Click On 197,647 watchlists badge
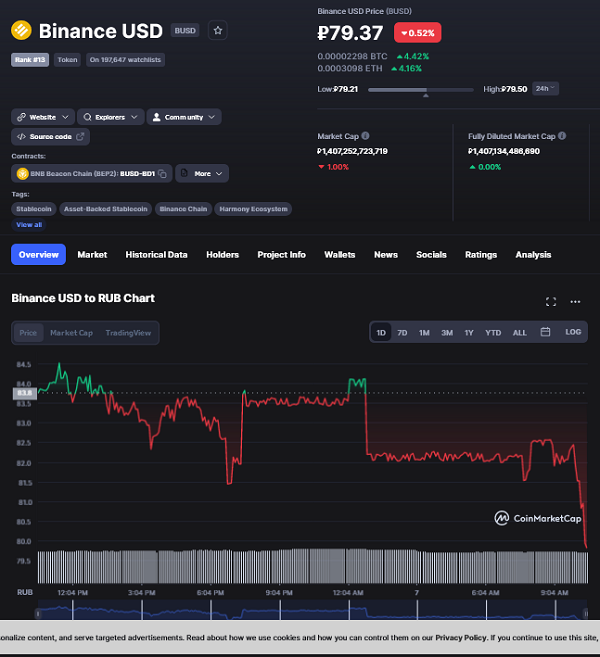The width and height of the screenshot is (600, 657). pyautogui.click(x=125, y=59)
